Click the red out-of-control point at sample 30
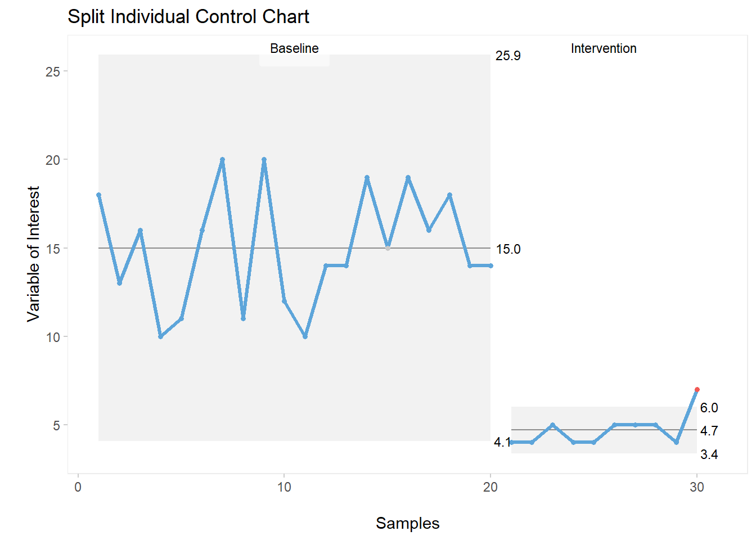This screenshot has height=540, width=756. pos(697,389)
